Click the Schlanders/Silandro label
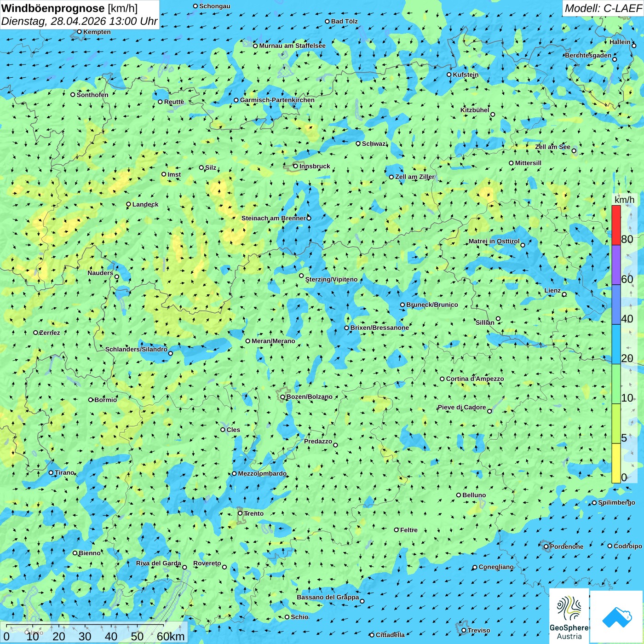Viewport: 644px width, 644px height. point(136,349)
